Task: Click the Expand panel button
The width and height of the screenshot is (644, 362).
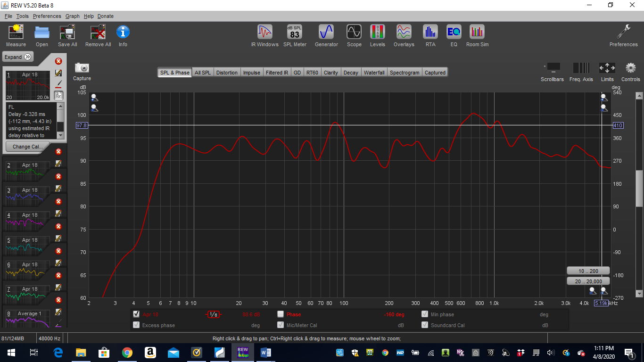Action: point(18,57)
